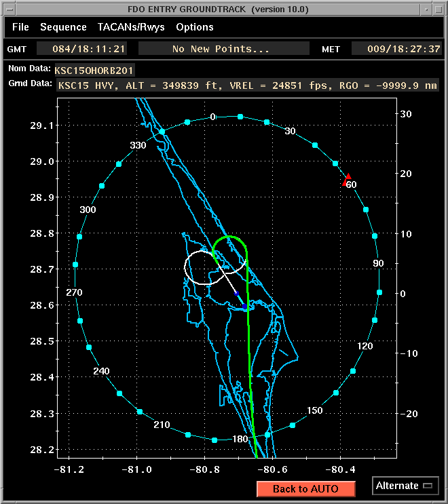The image size is (448, 504).
Task: Open the File menu
Action: 20,27
